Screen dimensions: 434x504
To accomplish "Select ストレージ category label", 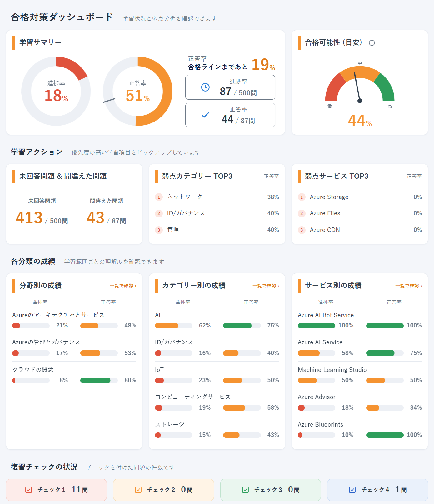I will click(170, 424).
